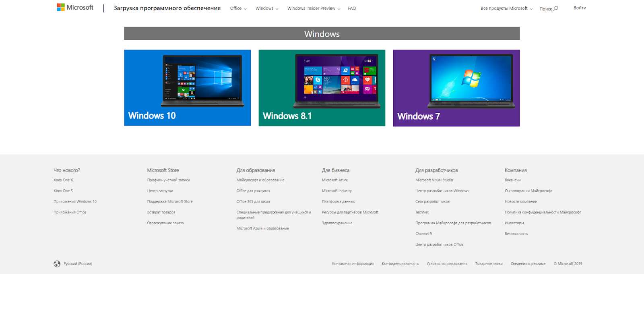Image resolution: width=644 pixels, height=327 pixels.
Task: Open 'Программа Майкрософт для разработчиков' link
Action: pos(453,223)
